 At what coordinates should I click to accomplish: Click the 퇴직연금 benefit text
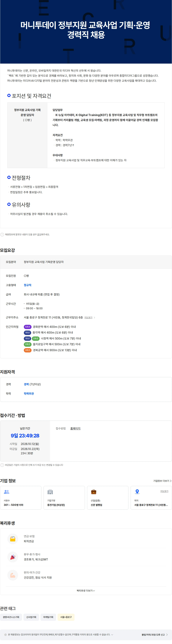tap(29, 541)
